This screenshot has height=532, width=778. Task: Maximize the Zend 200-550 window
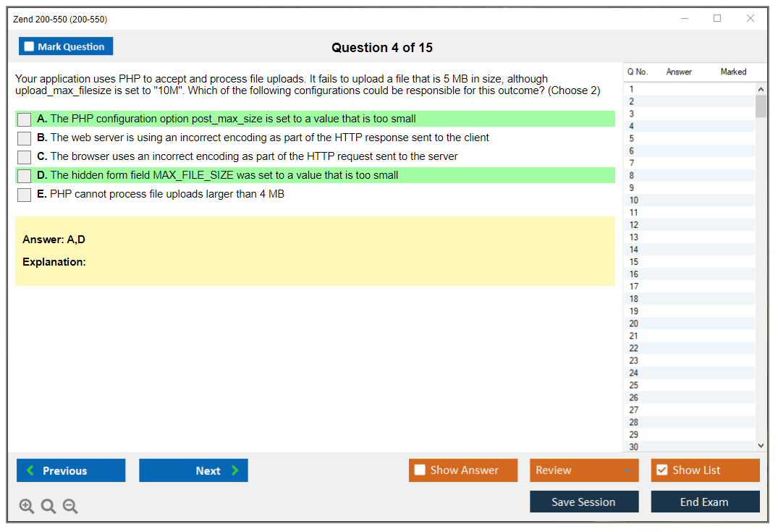pos(717,19)
